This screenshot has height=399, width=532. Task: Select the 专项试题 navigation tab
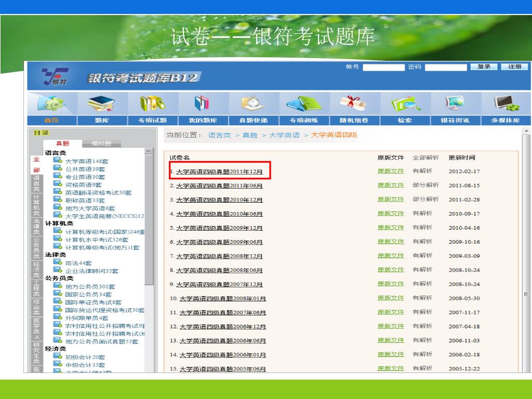coord(153,121)
